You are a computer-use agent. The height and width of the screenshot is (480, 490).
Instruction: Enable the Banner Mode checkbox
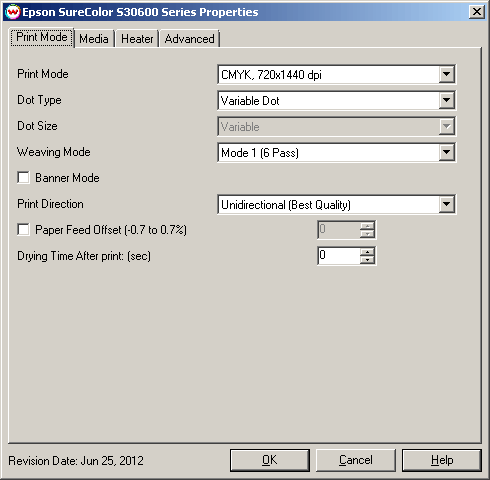[x=23, y=178]
